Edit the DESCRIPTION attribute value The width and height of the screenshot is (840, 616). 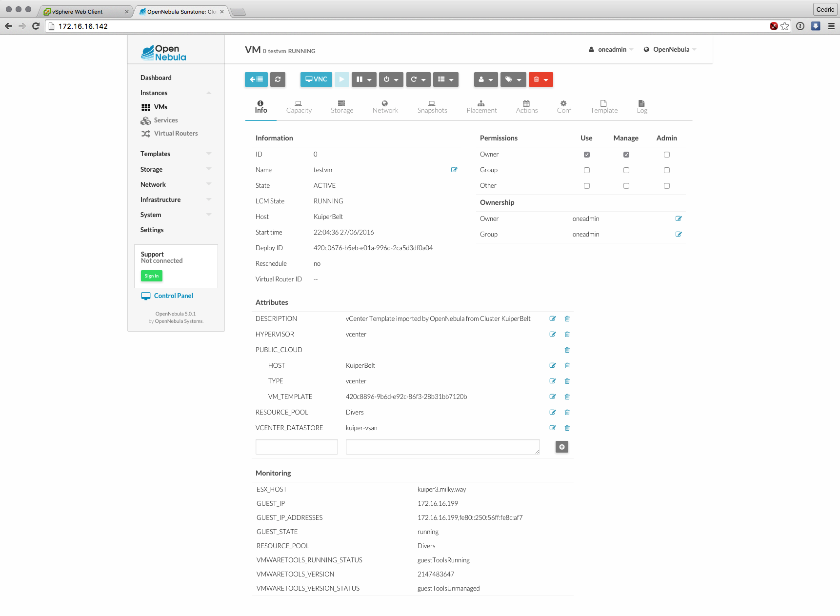point(553,318)
